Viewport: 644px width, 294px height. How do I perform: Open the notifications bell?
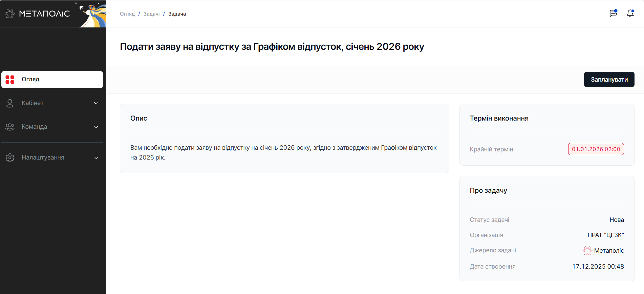(x=630, y=14)
